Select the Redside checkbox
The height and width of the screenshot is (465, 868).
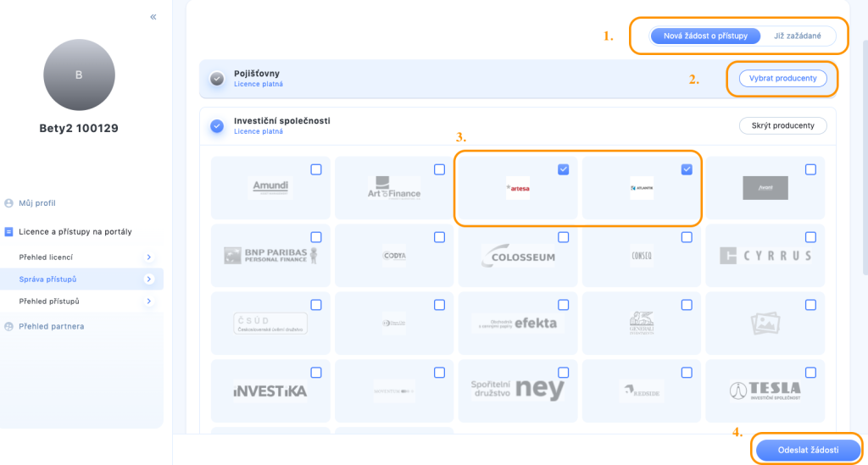pos(687,373)
